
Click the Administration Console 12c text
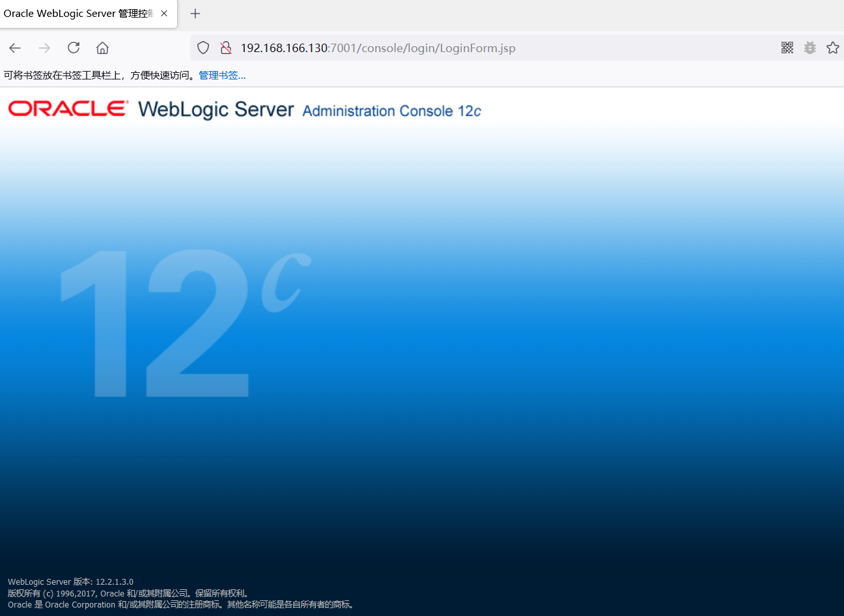(392, 111)
